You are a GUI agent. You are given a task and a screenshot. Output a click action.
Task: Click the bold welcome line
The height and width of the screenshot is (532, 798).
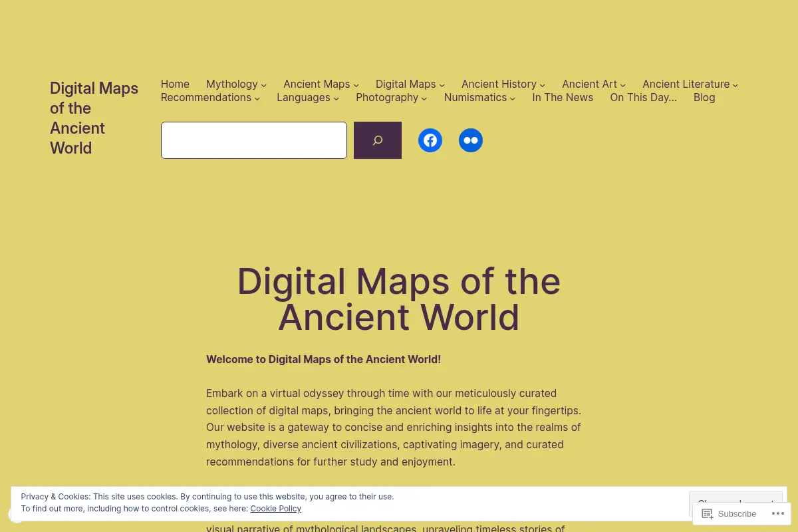click(x=323, y=359)
